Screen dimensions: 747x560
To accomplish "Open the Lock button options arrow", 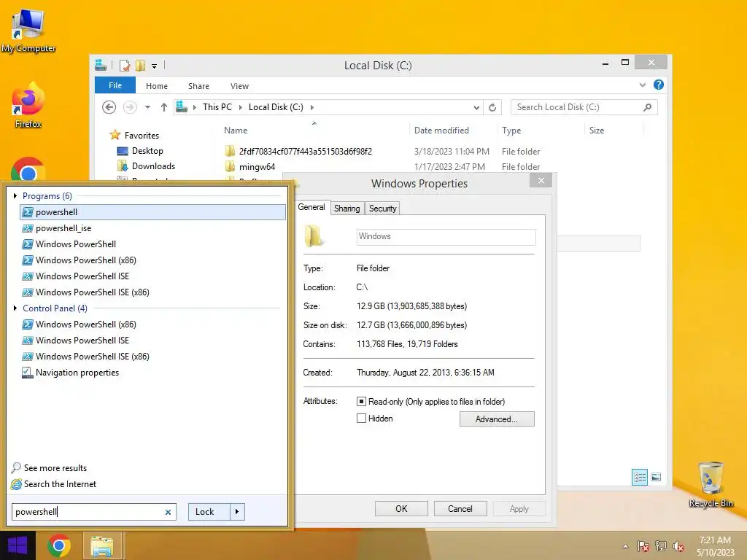I will click(237, 512).
